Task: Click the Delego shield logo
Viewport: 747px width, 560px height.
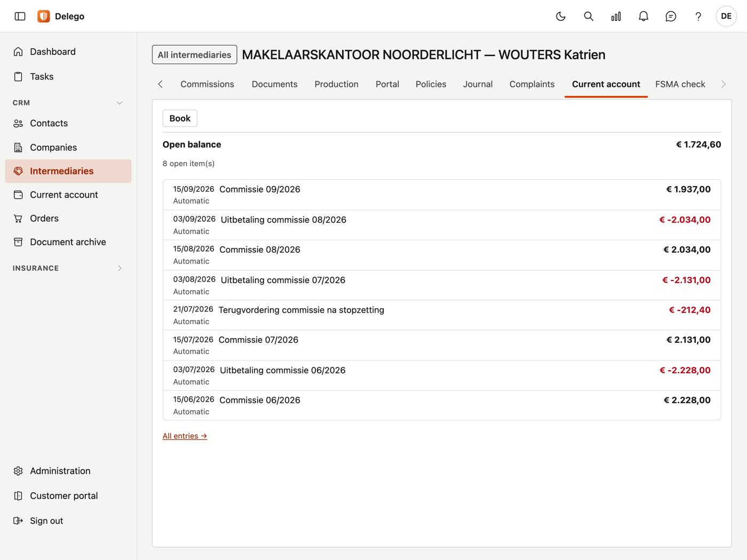Action: (44, 17)
